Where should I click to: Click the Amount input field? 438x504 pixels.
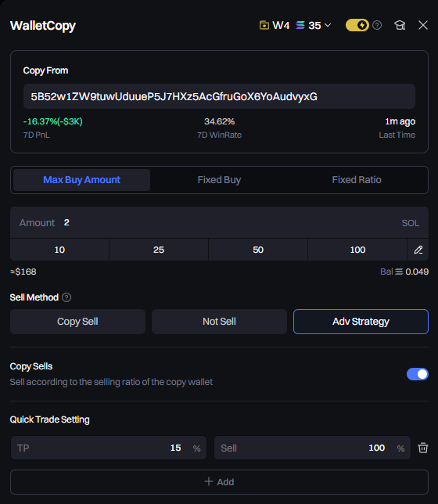tap(219, 223)
